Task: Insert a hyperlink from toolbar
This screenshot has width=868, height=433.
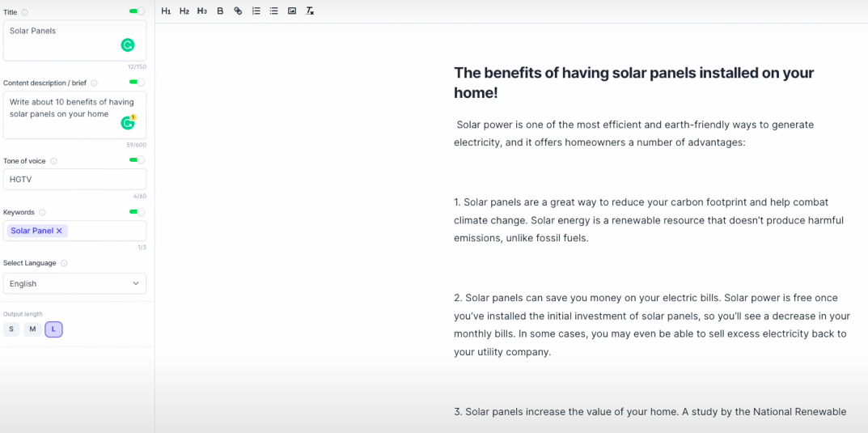Action: 238,11
